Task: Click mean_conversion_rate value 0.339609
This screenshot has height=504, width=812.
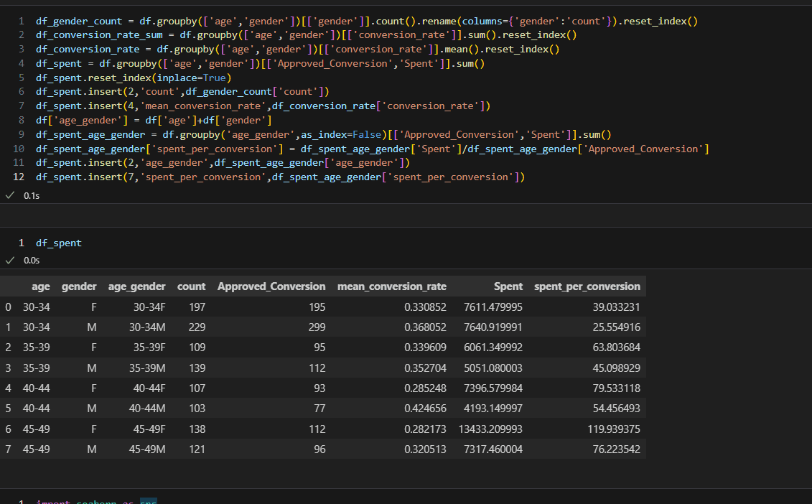Action: tap(425, 347)
